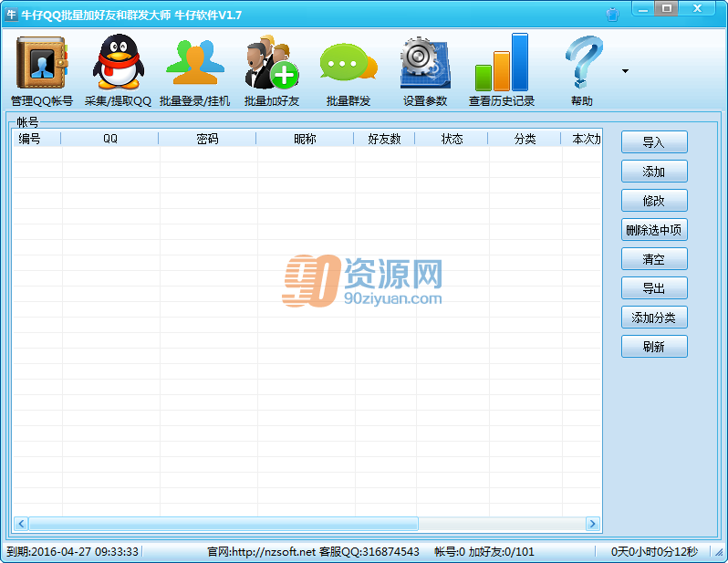Open 查看历史记录 bar chart icon
The image size is (728, 563).
(x=502, y=62)
